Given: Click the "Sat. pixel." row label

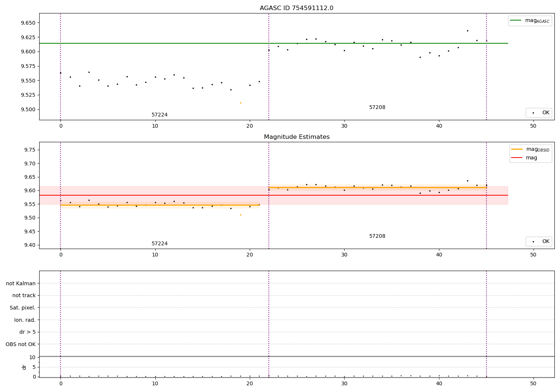Looking at the screenshot, I should click(23, 308).
